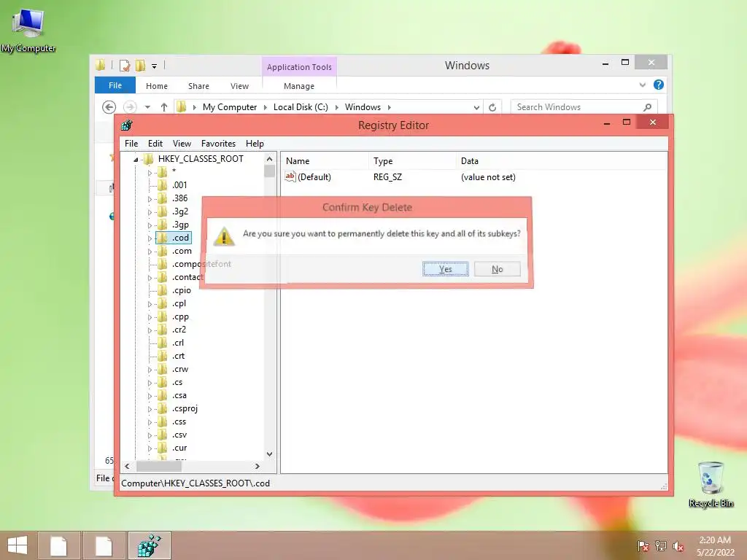Click the Type column header
This screenshot has width=747, height=560.
point(412,161)
